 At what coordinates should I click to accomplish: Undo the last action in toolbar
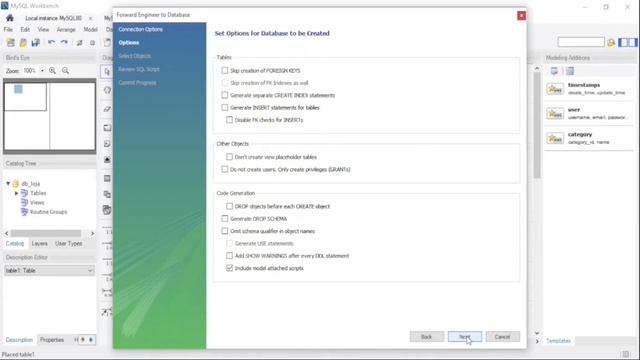[51, 42]
